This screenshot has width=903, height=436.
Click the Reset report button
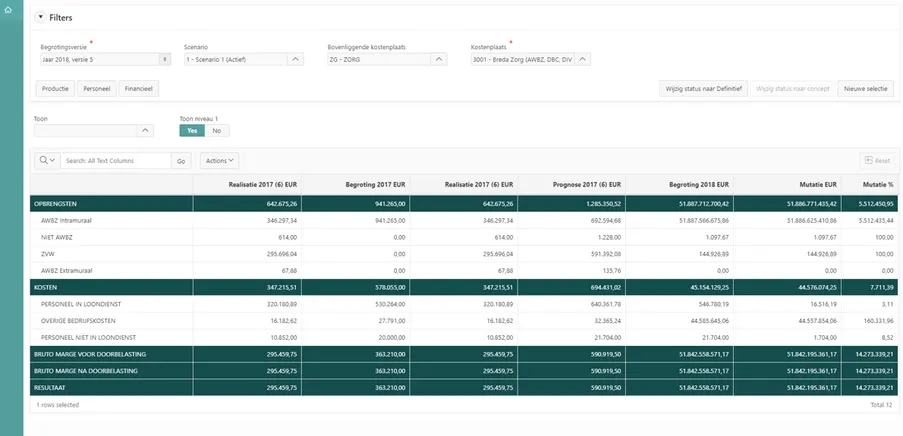(875, 160)
